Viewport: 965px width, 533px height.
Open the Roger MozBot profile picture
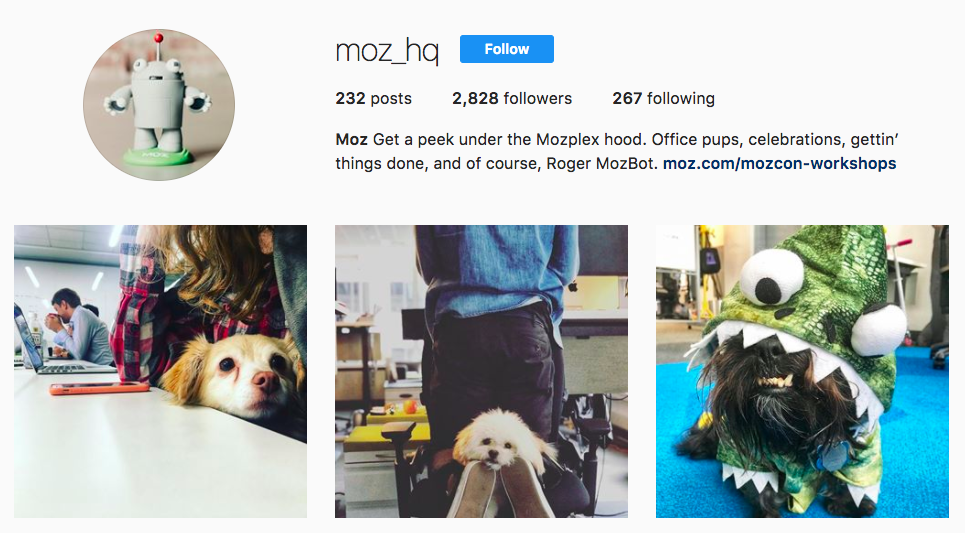[159, 105]
